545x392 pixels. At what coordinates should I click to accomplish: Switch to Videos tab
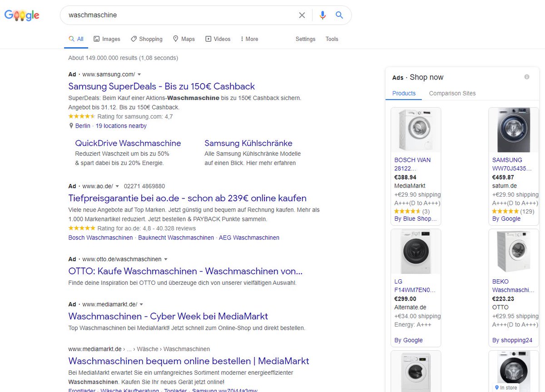[x=218, y=39]
